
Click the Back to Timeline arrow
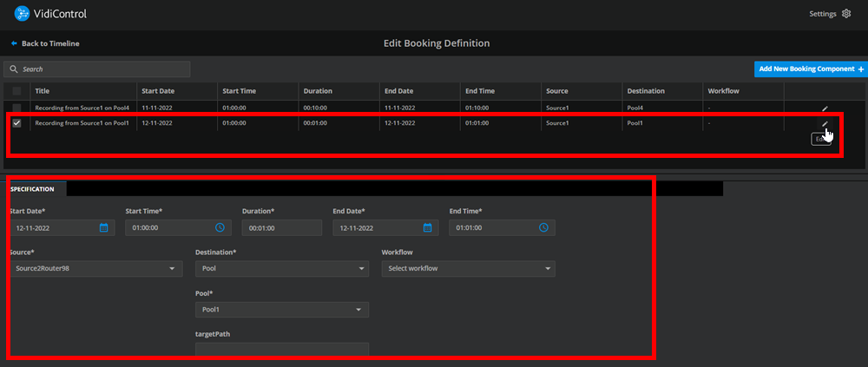pos(14,43)
